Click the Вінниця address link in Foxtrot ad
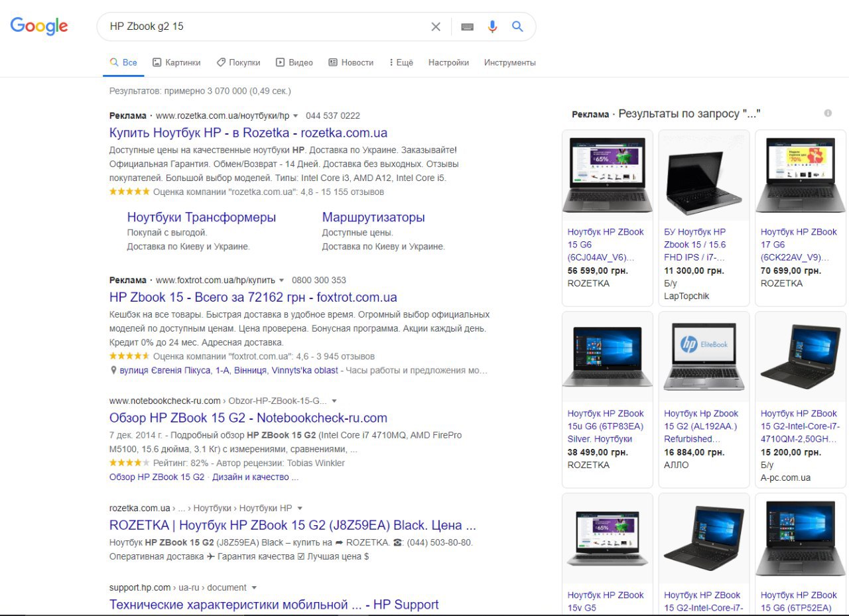 [228, 371]
